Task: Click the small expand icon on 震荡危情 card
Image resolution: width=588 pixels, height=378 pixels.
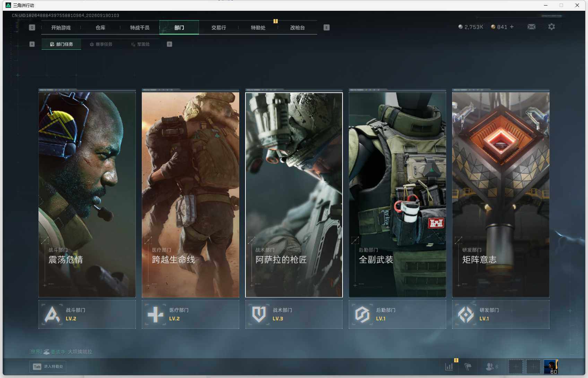Action: point(45,240)
